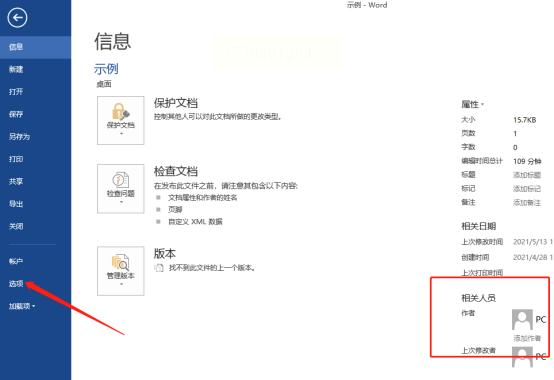Open the 保护文档 lock icon button
The height and width of the screenshot is (380, 554).
click(x=120, y=120)
